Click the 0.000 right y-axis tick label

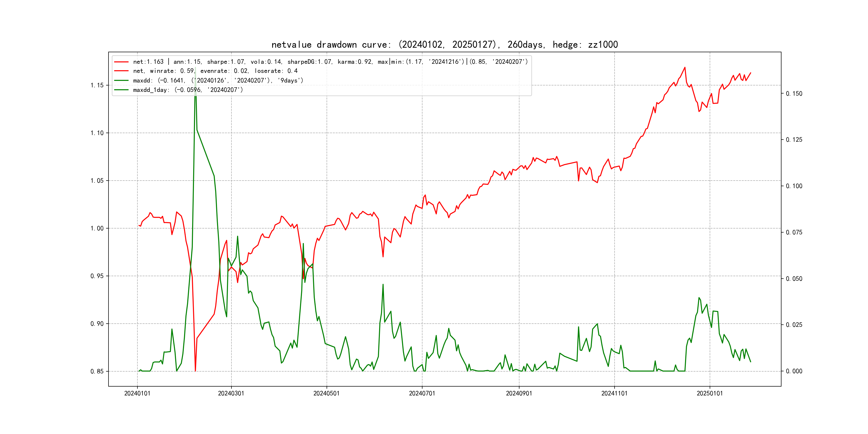pyautogui.click(x=794, y=371)
